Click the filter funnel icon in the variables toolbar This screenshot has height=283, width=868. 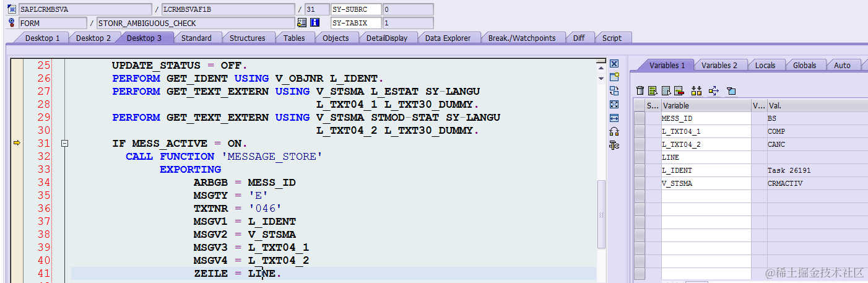point(731,91)
